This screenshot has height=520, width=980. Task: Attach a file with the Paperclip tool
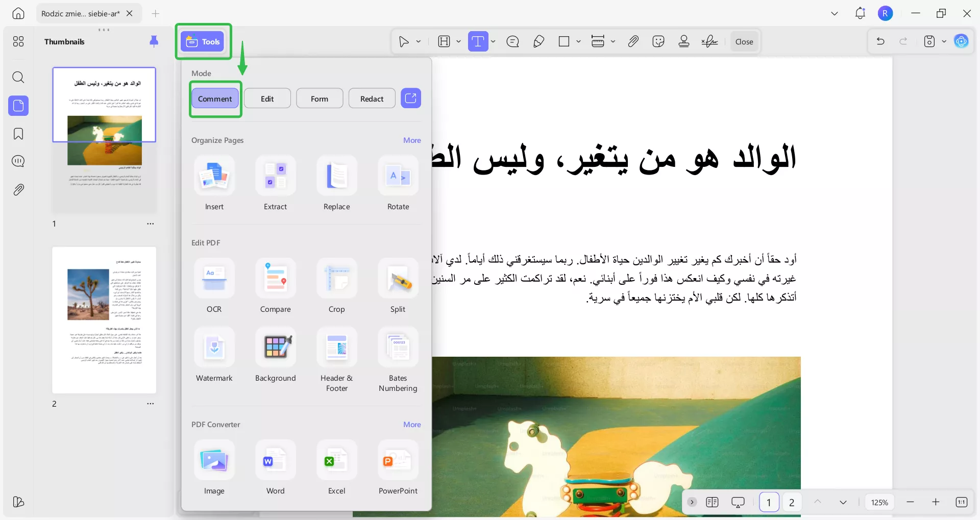633,41
